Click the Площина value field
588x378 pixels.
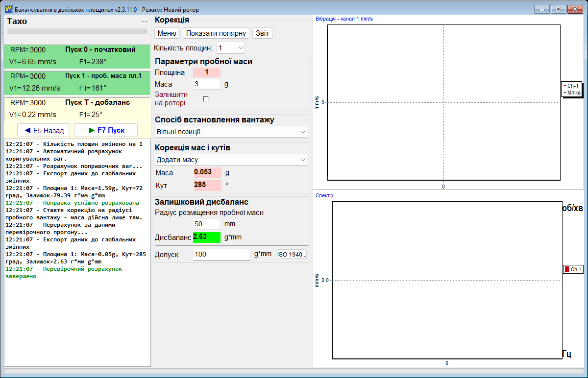[x=207, y=72]
